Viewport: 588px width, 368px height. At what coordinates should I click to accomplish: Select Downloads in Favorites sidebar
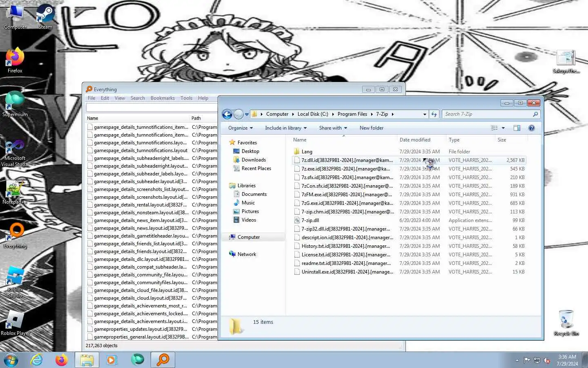[x=254, y=160]
